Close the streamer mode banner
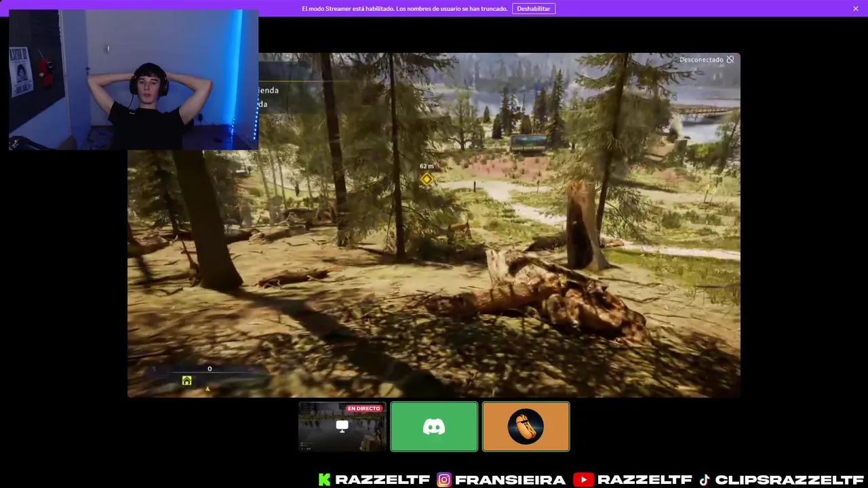Screen dimensions: 868x488 tap(856, 9)
